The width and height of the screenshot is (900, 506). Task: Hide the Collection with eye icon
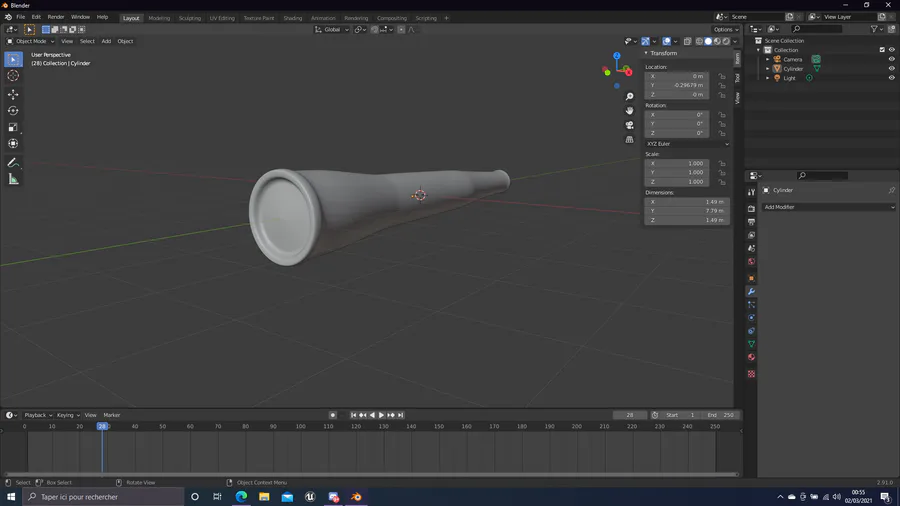coord(891,50)
